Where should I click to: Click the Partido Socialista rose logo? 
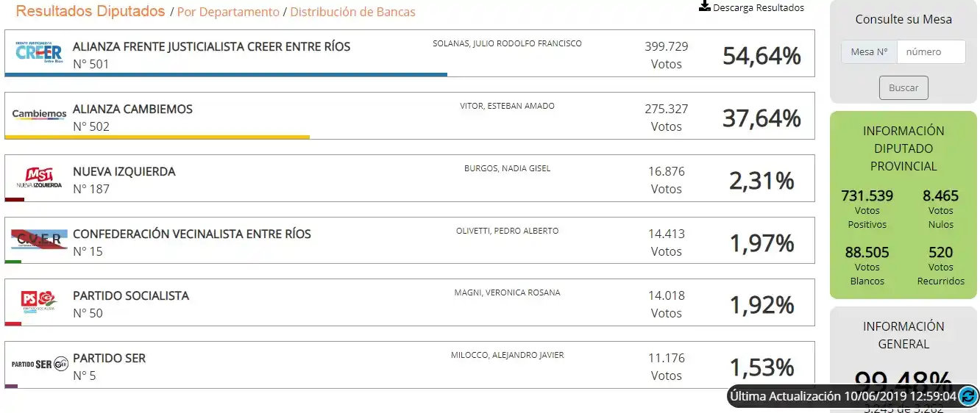39,302
